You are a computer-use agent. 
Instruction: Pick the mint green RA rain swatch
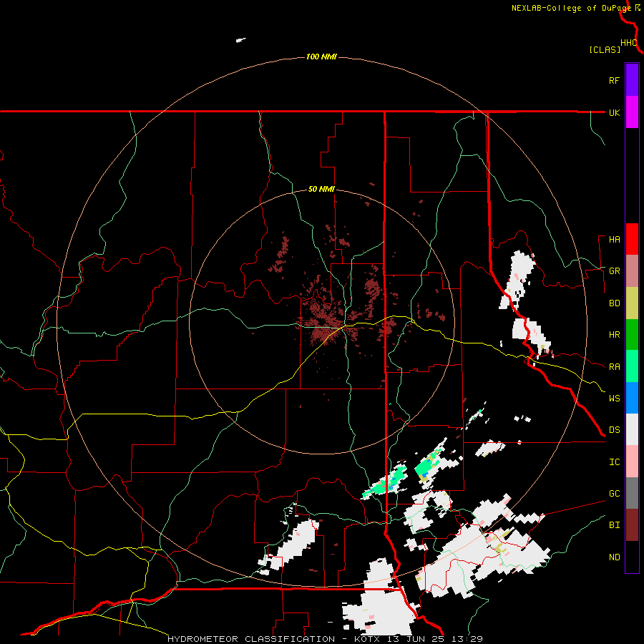[x=632, y=366]
